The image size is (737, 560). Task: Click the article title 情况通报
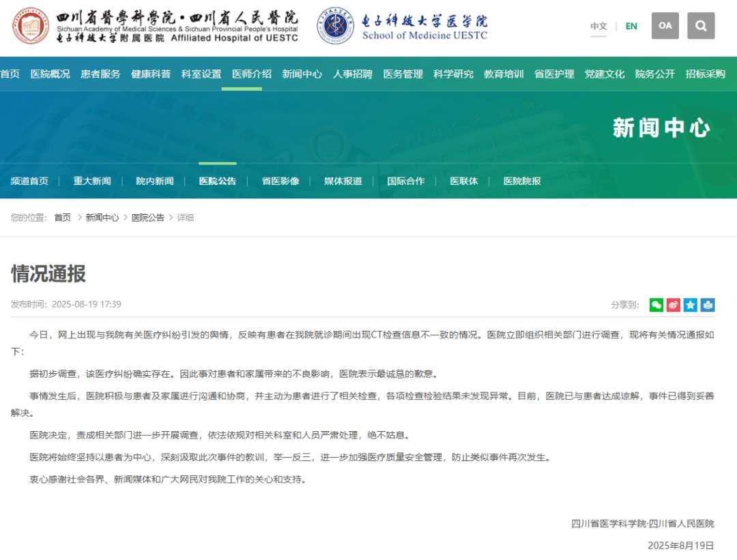click(48, 274)
